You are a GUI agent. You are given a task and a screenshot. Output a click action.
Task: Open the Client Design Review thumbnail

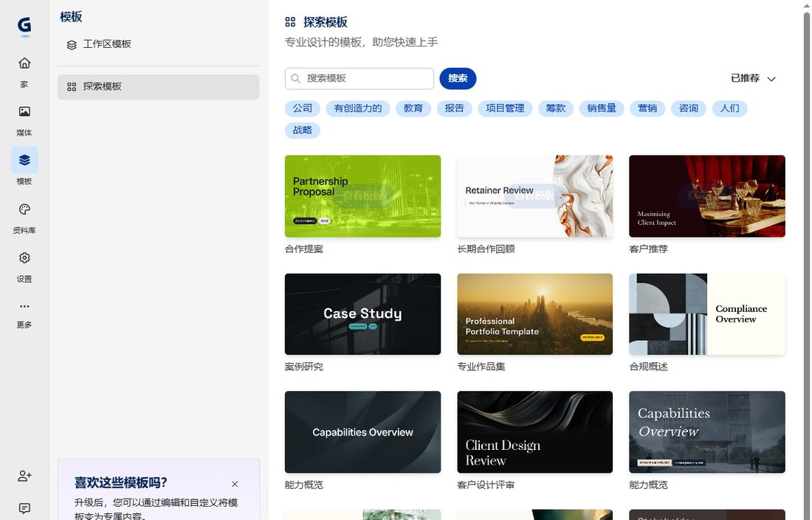535,432
